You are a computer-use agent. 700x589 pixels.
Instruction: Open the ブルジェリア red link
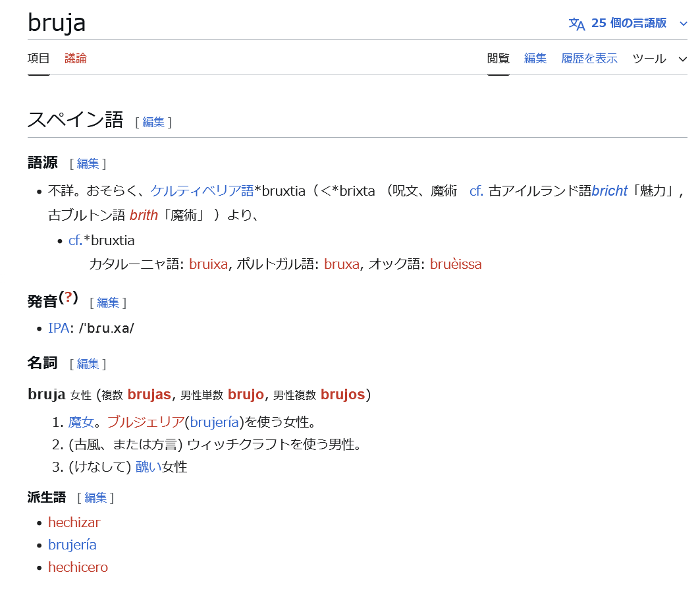tap(146, 422)
